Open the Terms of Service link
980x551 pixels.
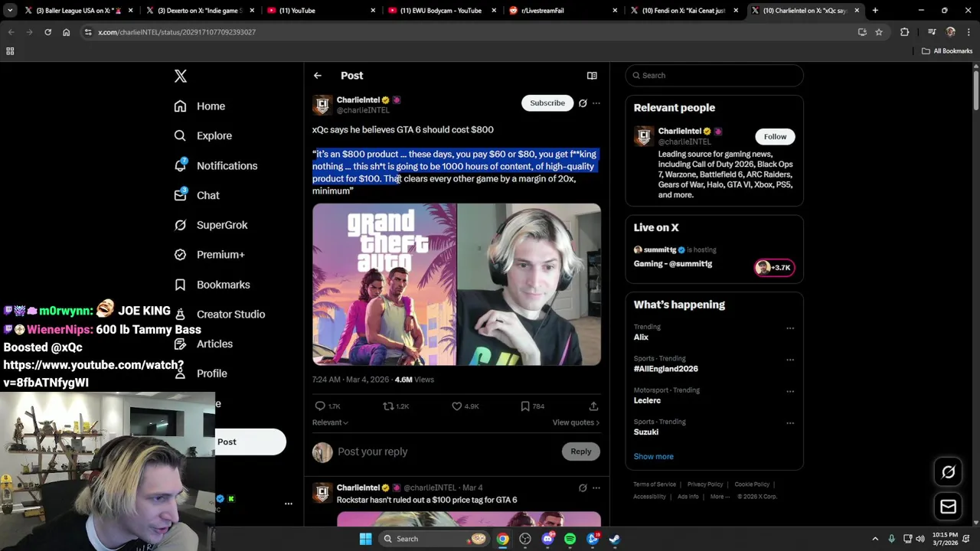(655, 484)
